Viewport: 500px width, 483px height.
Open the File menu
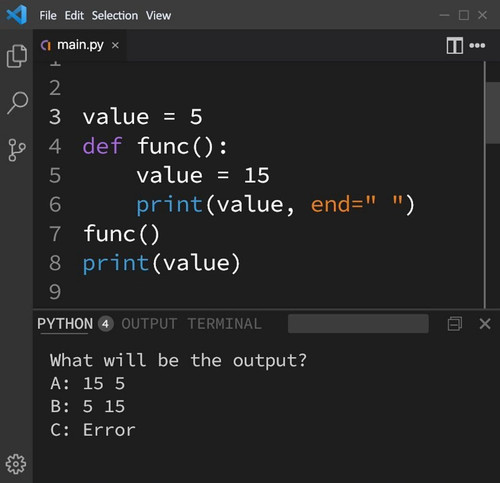pyautogui.click(x=48, y=15)
